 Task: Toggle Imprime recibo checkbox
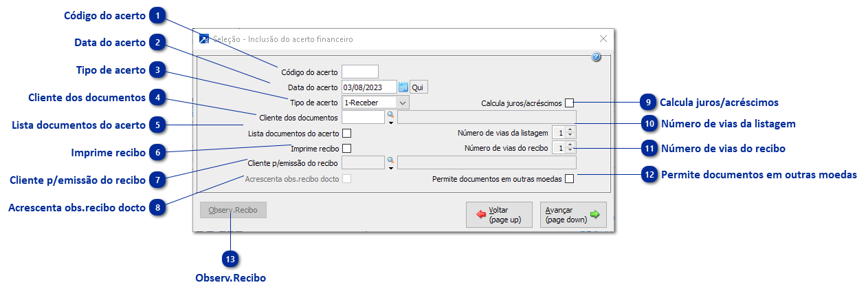pos(347,148)
